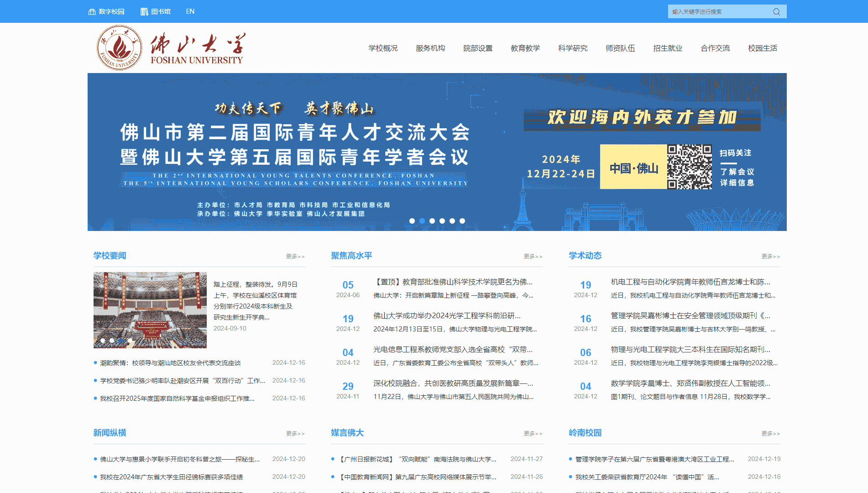Screen dimensions: 868x493
Task: Open 更多 for 学校要闻
Action: click(295, 257)
